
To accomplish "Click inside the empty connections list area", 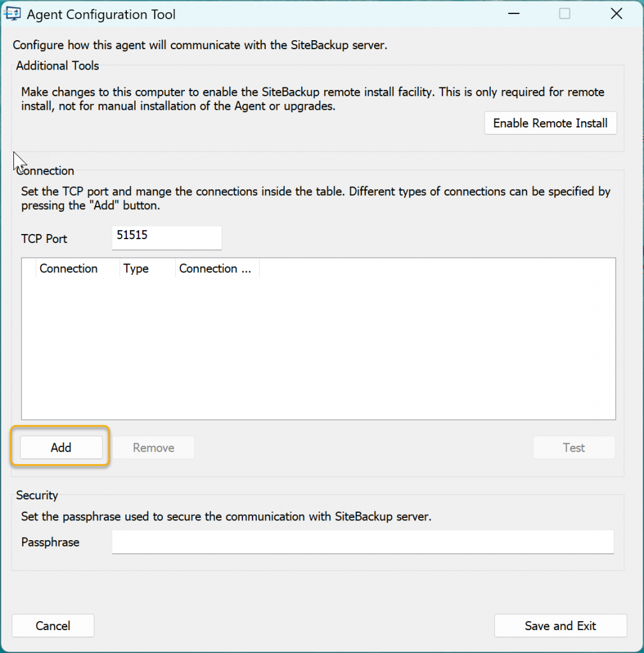I will 318,348.
